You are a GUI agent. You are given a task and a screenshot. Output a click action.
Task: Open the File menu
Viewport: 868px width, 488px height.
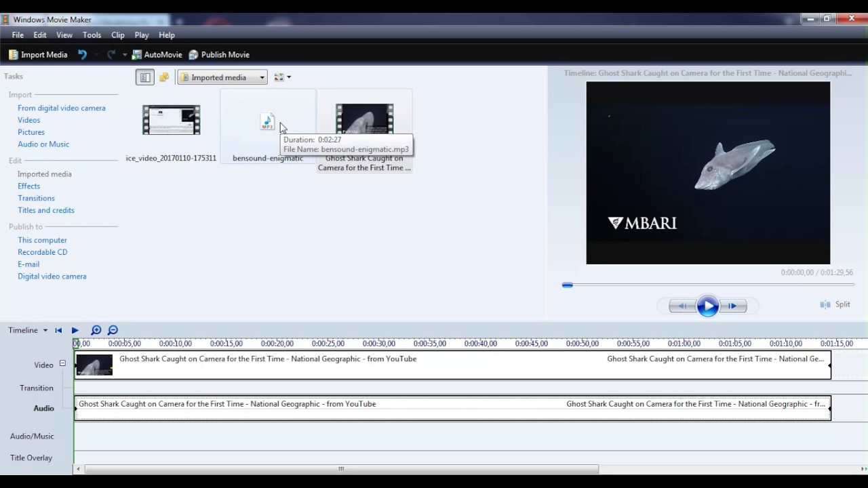click(x=18, y=35)
